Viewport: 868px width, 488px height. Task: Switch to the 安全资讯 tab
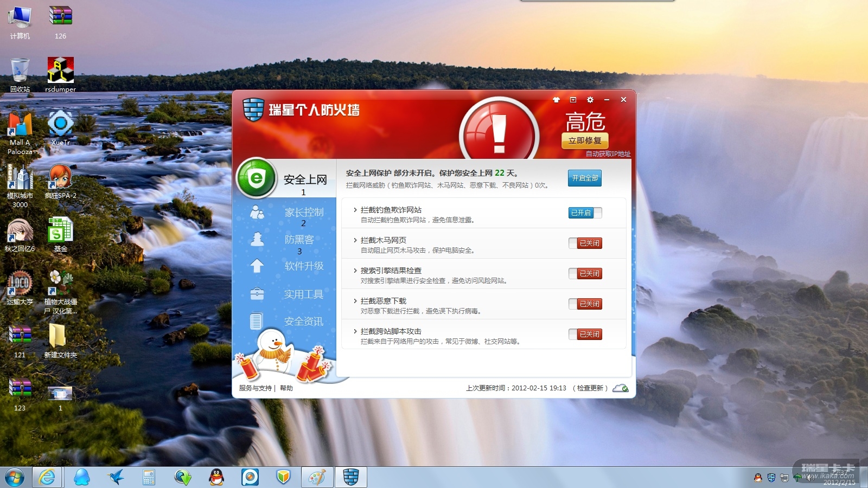(304, 322)
